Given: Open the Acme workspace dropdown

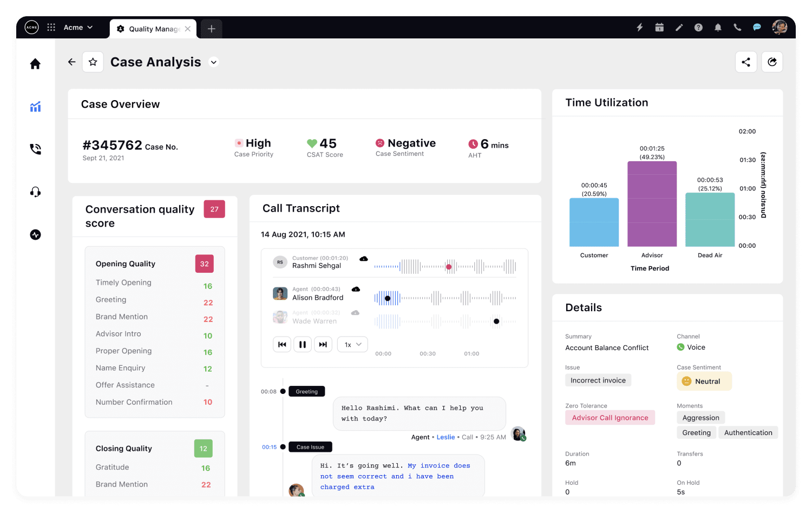Looking at the screenshot, I should 77,27.
